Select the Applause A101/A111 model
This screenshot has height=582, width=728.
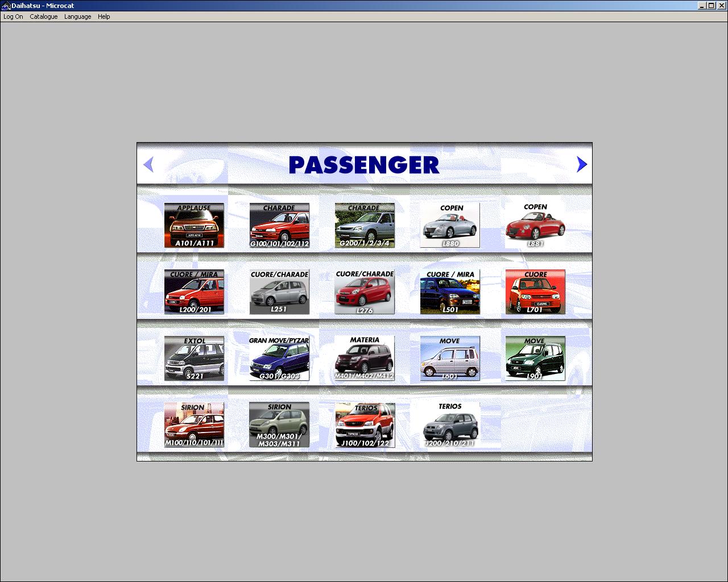194,225
